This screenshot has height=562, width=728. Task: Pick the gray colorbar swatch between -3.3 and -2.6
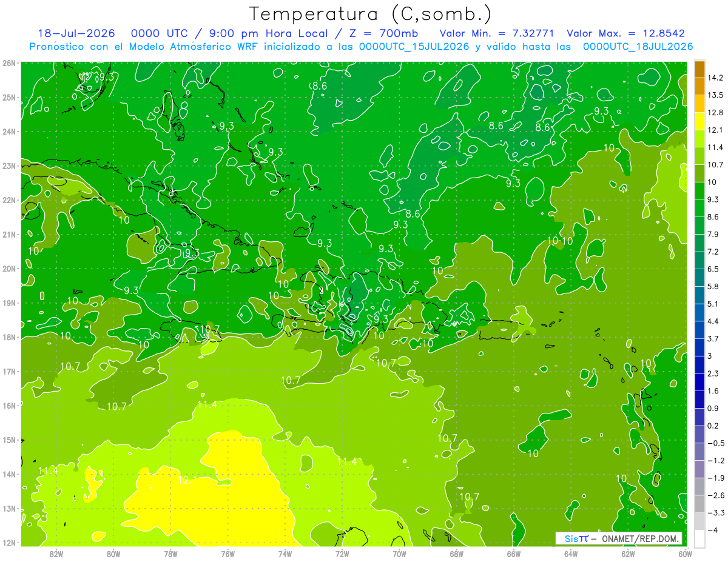(x=699, y=504)
